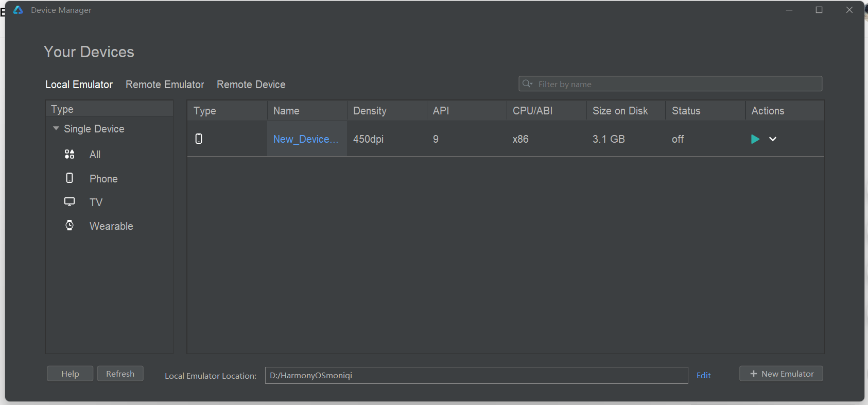Open the New_Device... name link
868x405 pixels.
click(x=306, y=139)
